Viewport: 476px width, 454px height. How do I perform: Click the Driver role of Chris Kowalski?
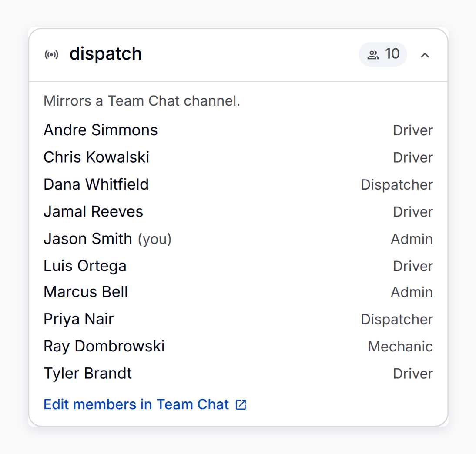413,157
